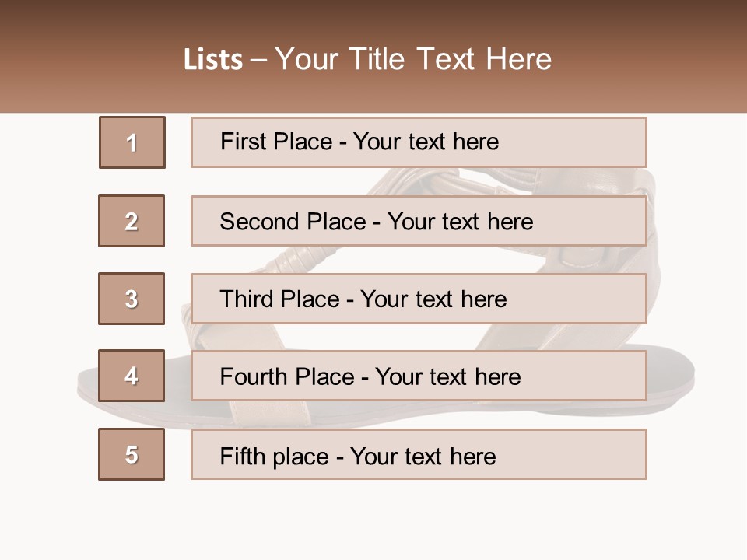Select "Your text here" in the Fifth place bar
The image size is (747, 560).
point(423,456)
